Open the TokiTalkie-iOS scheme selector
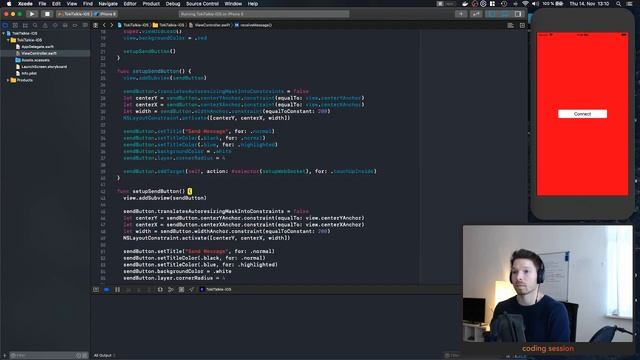640x360 pixels. [74, 14]
